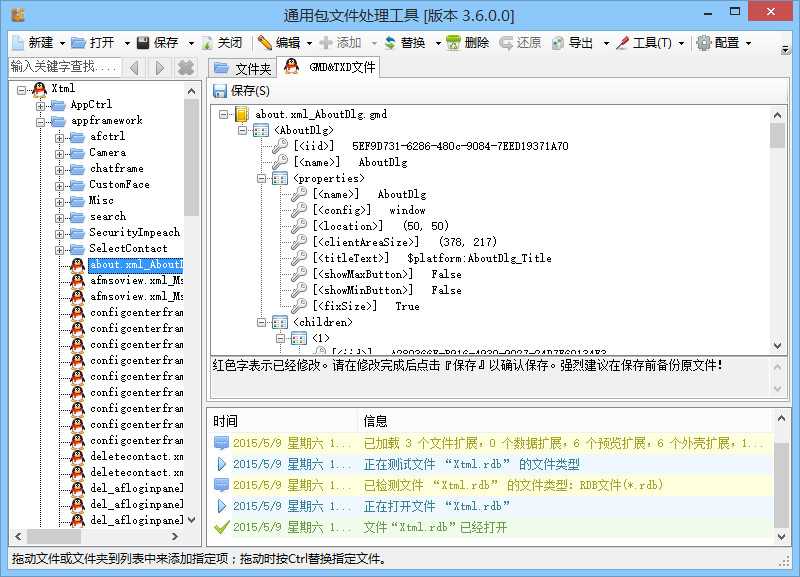Image resolution: width=800 pixels, height=577 pixels.
Task: Click the 删除 (Delete) toolbar icon
Action: pos(454,43)
